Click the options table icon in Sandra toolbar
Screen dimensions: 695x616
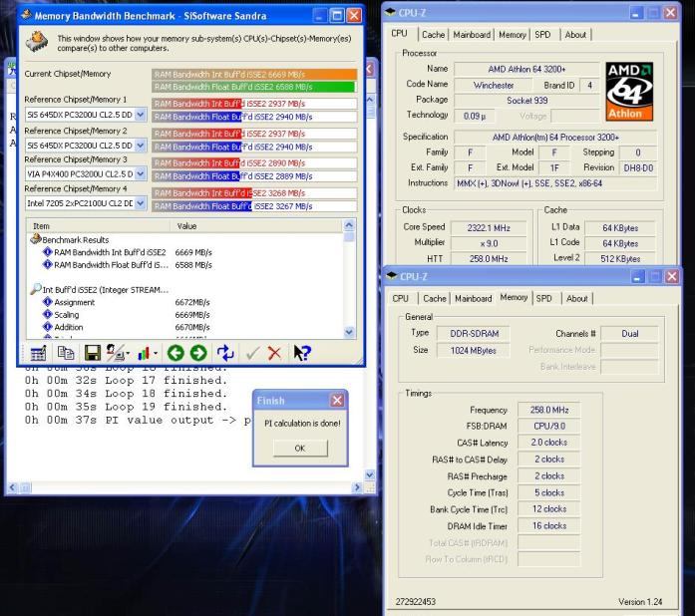point(38,353)
